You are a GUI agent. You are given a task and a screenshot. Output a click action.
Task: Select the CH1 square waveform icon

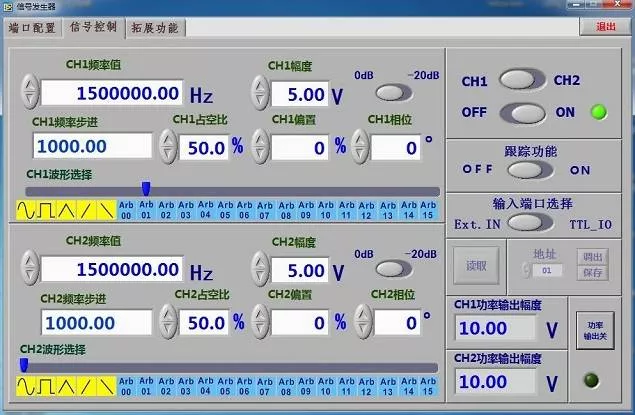pyautogui.click(x=45, y=210)
